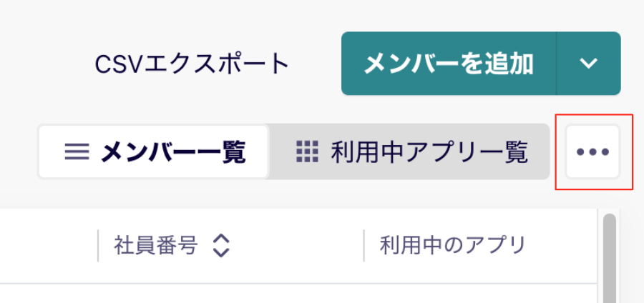Switch to the 利用中アプリ一覧 tab
Screen dimensions: 644x303
(x=409, y=151)
